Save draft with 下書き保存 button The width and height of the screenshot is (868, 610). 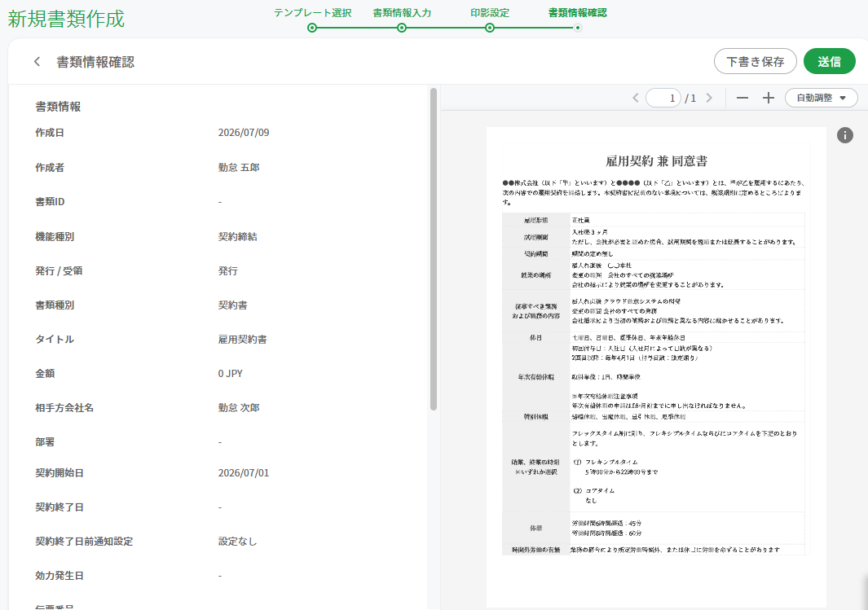pyautogui.click(x=755, y=61)
